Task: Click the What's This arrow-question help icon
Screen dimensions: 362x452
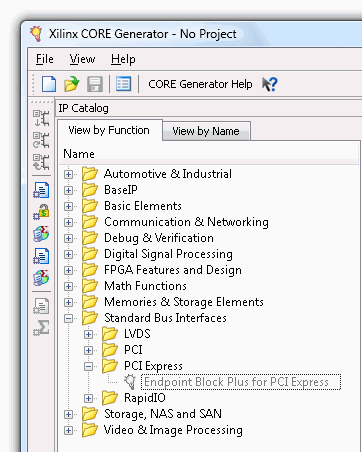Action: coord(270,84)
